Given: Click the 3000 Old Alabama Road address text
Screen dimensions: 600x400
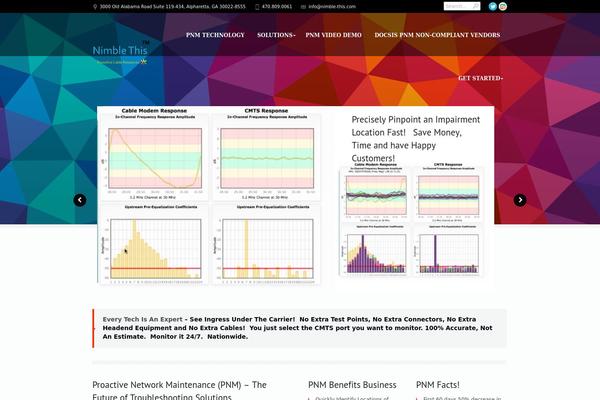Looking at the screenshot, I should [x=173, y=7].
